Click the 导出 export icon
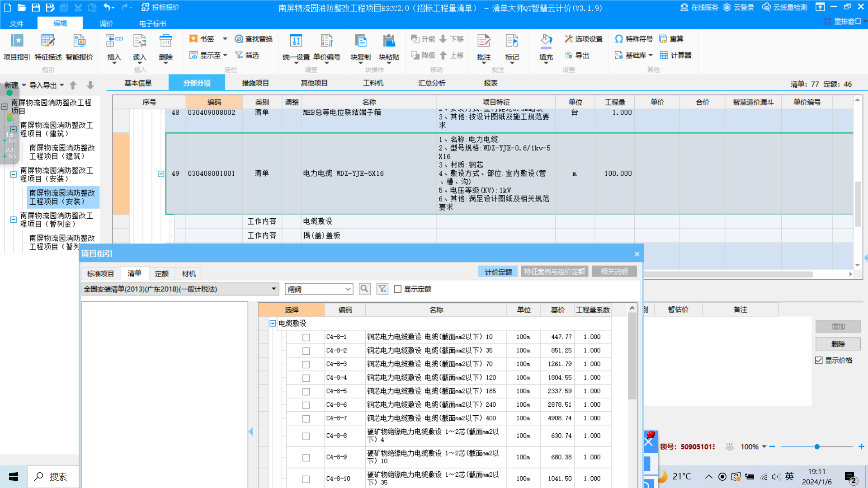Image resolution: width=868 pixels, height=488 pixels. pyautogui.click(x=577, y=55)
